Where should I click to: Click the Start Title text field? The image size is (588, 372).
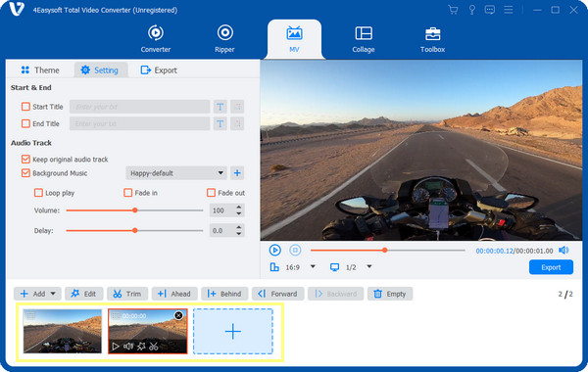coord(139,107)
